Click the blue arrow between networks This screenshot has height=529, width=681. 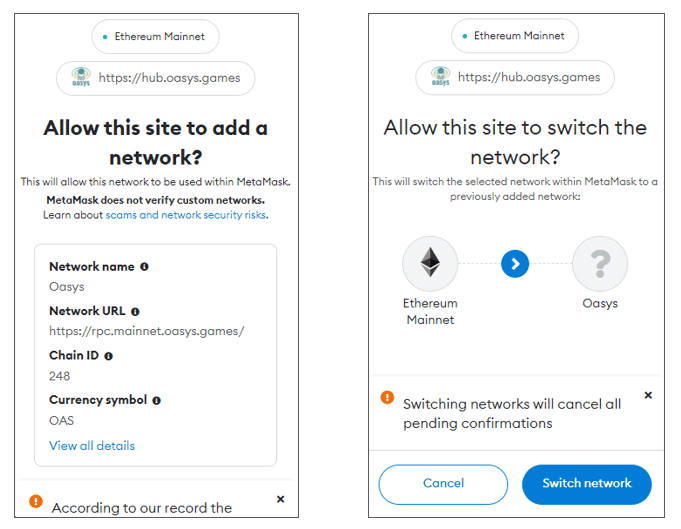515,264
